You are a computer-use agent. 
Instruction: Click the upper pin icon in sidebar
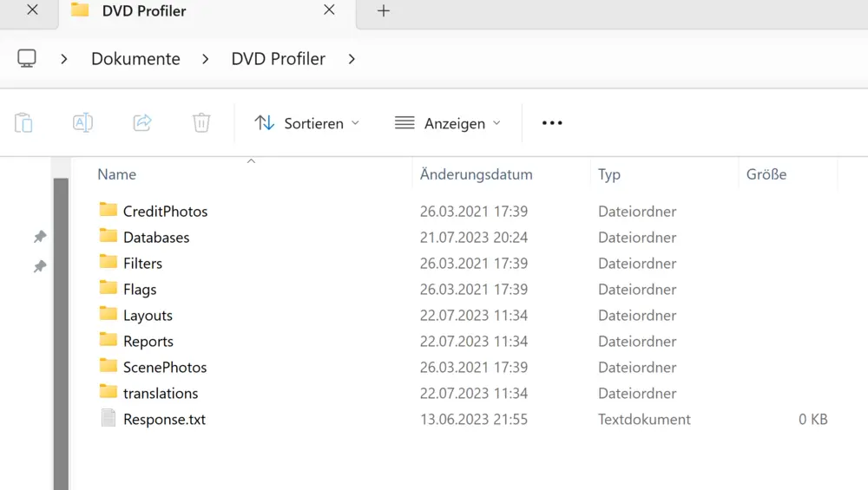(x=40, y=237)
